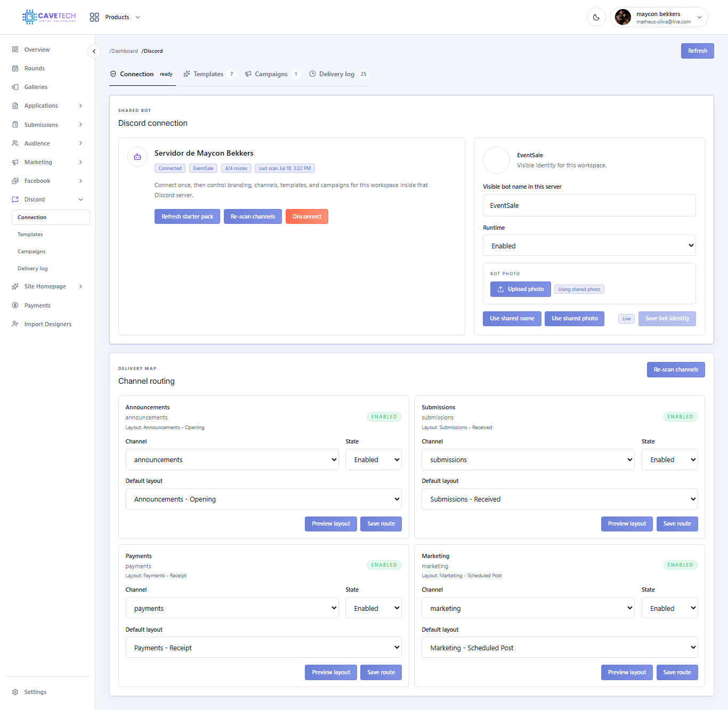This screenshot has height=710, width=728.
Task: Toggle dark mode moon icon
Action: [x=596, y=17]
